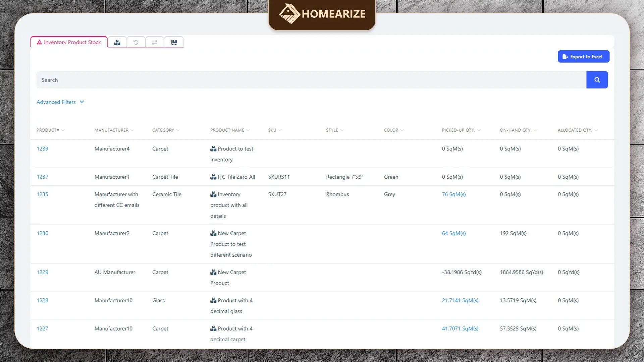Click the '21.7141 SqM(s)' quantity link
This screenshot has height=362, width=644.
pos(460,300)
